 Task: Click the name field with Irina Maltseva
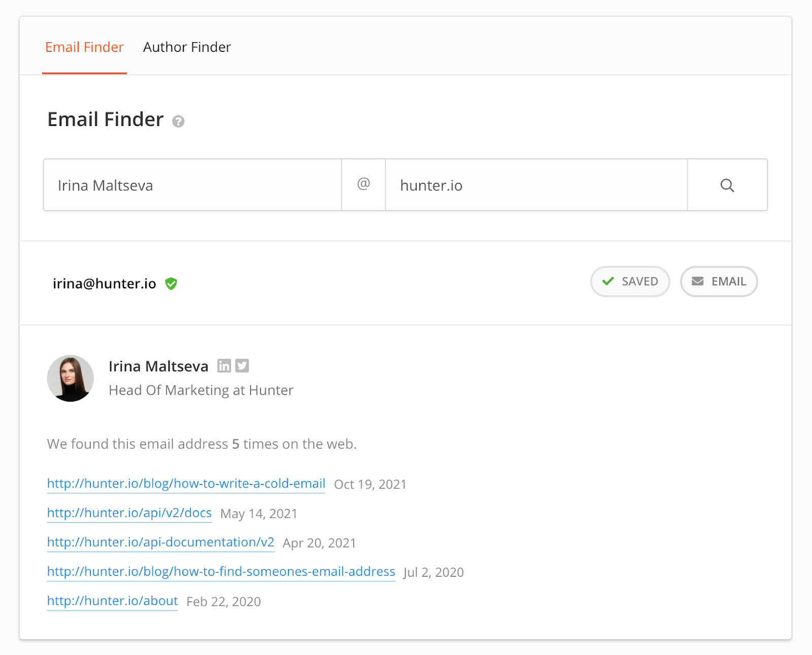tap(192, 185)
